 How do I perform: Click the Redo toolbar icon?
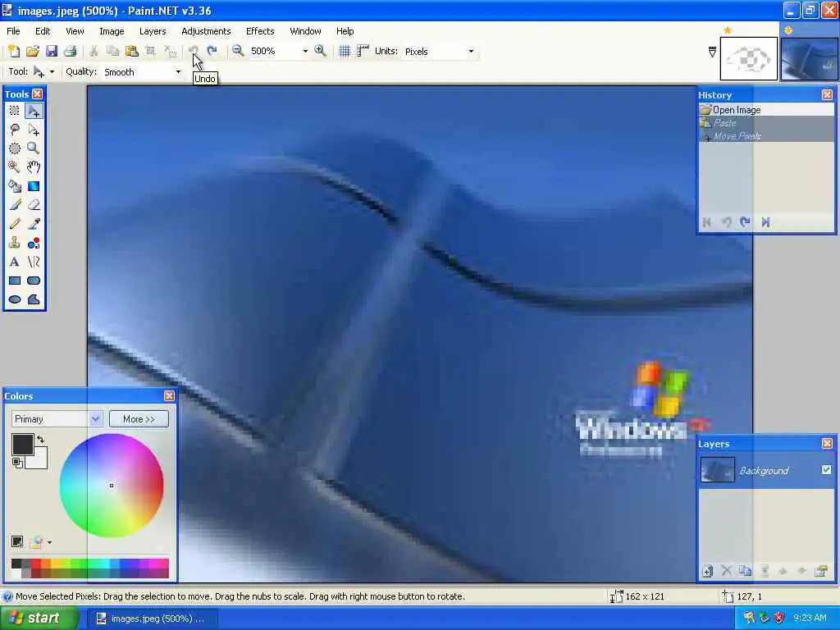pyautogui.click(x=212, y=51)
